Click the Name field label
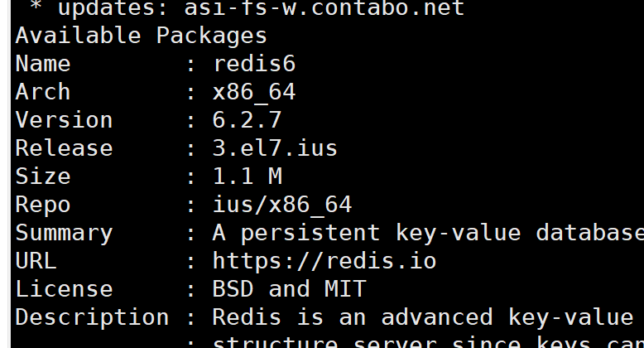 (x=43, y=64)
